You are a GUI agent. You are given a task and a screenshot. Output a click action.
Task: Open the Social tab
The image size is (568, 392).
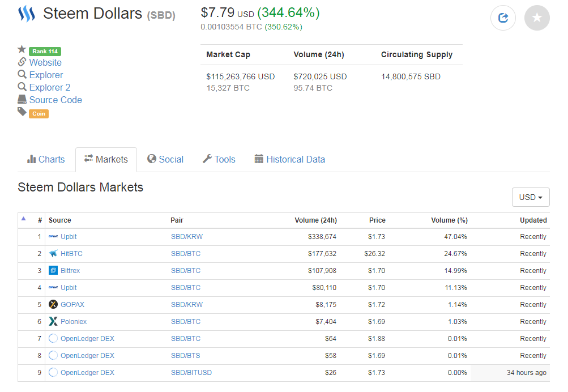tap(165, 159)
